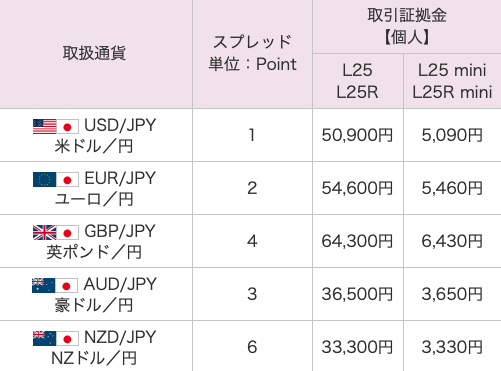Click the Japan flag beside USD/JPY

point(68,127)
